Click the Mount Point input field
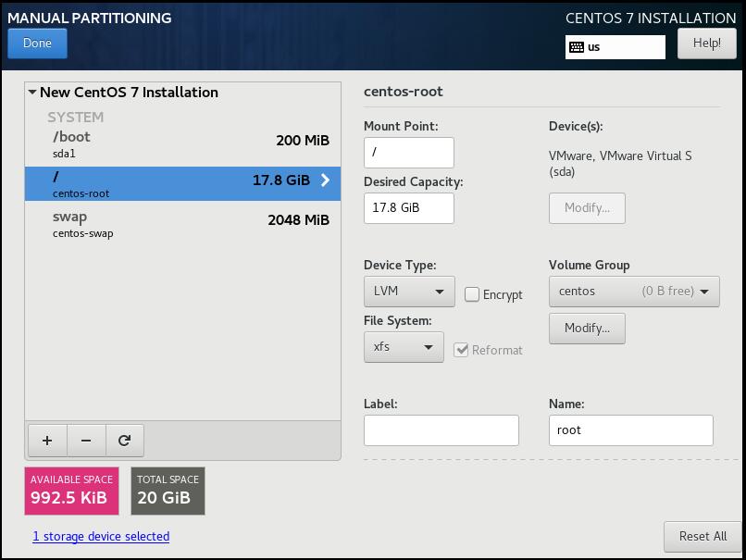746x560 pixels. [x=409, y=152]
